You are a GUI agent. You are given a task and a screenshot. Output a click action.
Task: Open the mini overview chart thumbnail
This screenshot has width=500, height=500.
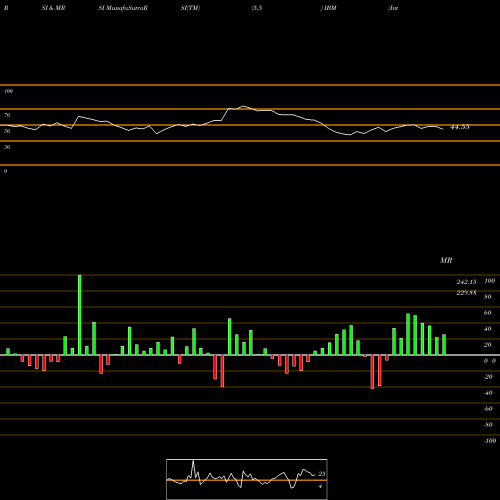click(247, 479)
